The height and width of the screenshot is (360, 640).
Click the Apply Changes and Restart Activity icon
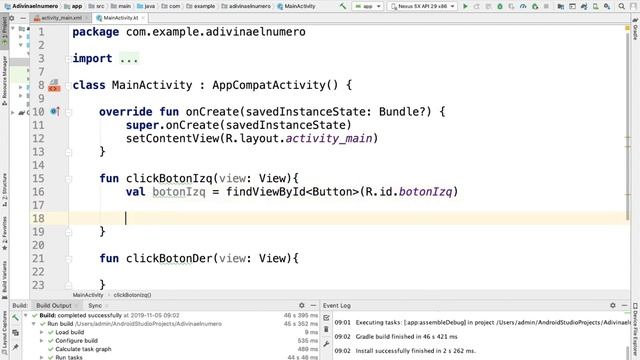pos(476,6)
